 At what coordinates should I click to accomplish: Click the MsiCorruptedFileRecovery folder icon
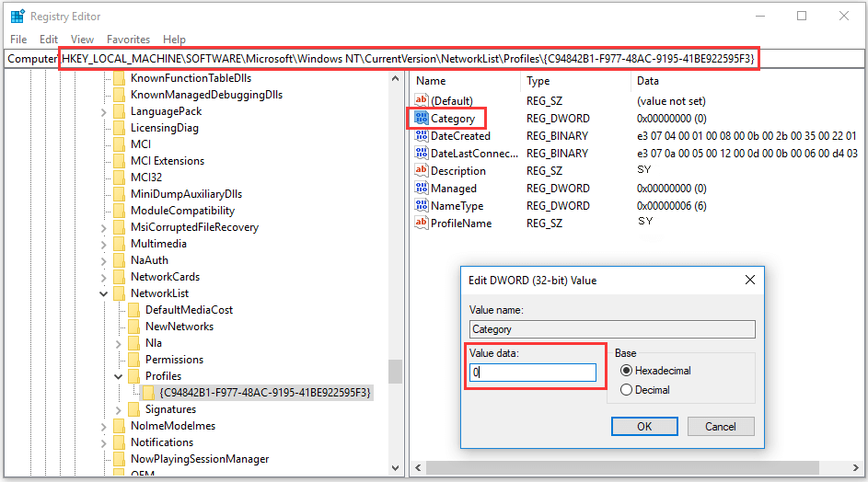point(119,227)
